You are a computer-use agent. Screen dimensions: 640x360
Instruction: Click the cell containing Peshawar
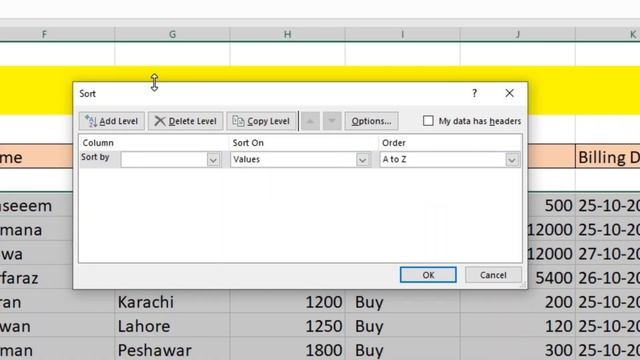(172, 350)
